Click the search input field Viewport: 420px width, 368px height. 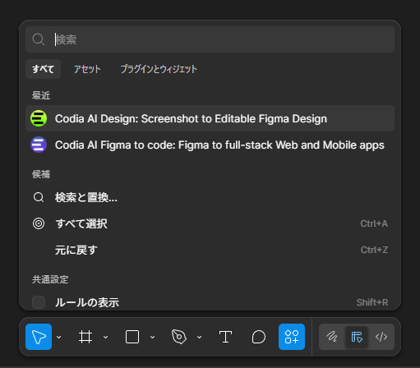(210, 39)
